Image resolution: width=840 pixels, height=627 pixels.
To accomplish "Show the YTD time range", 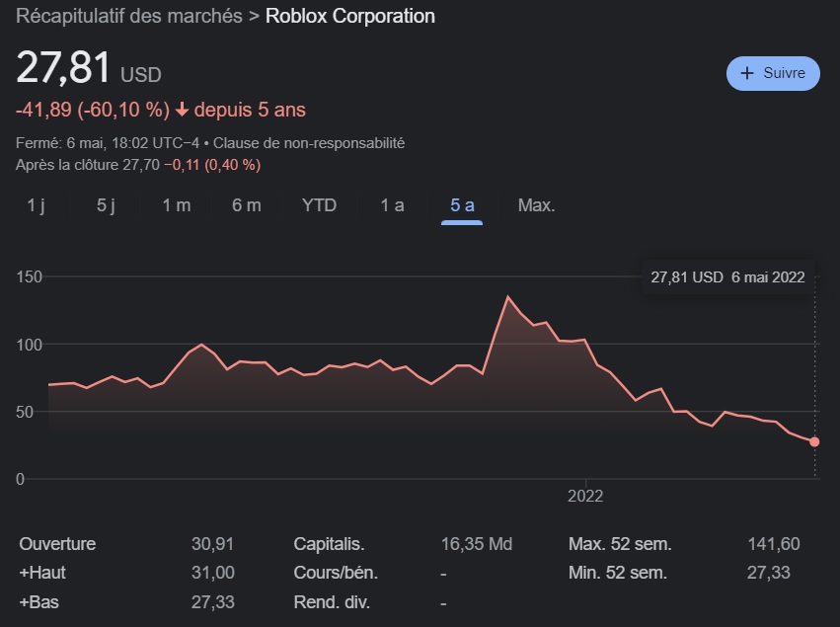I will pos(319,205).
